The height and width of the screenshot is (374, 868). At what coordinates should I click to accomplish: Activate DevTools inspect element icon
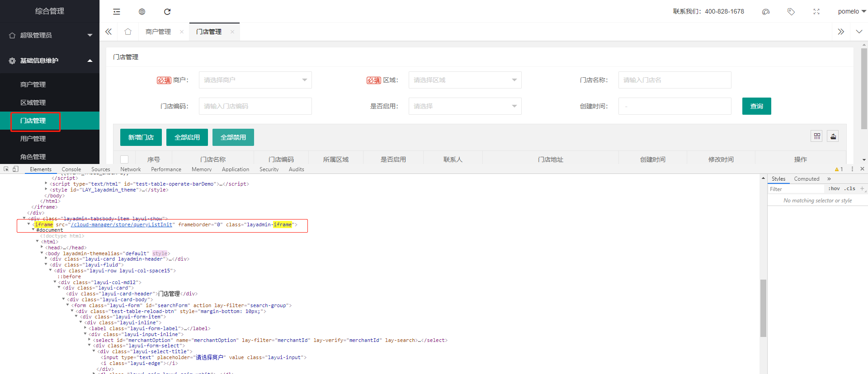[6, 169]
